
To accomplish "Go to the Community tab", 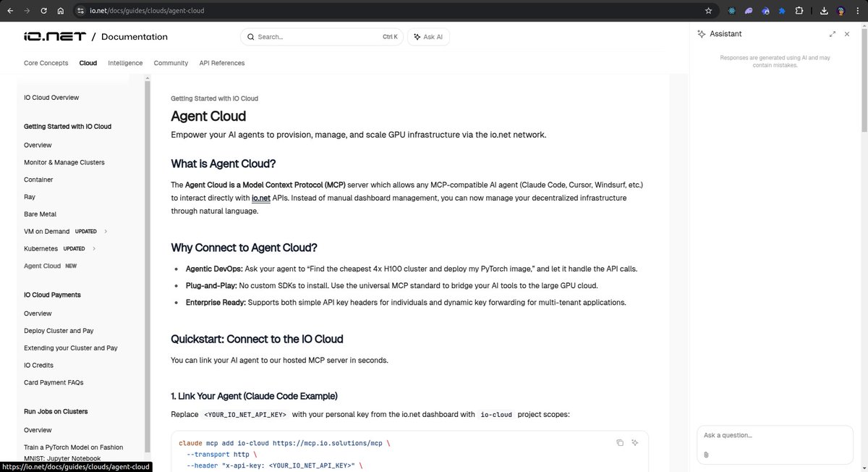I will 171,63.
